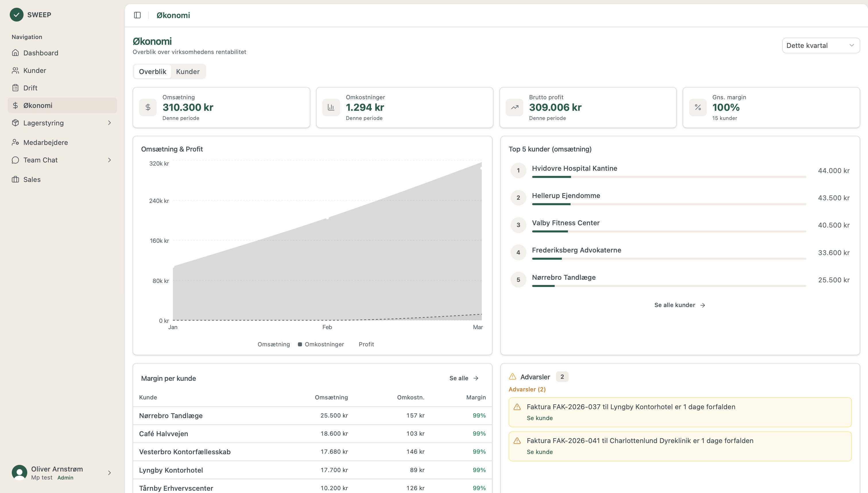The height and width of the screenshot is (493, 868).
Task: Expand the Team Chat submenu chevron
Action: [109, 160]
